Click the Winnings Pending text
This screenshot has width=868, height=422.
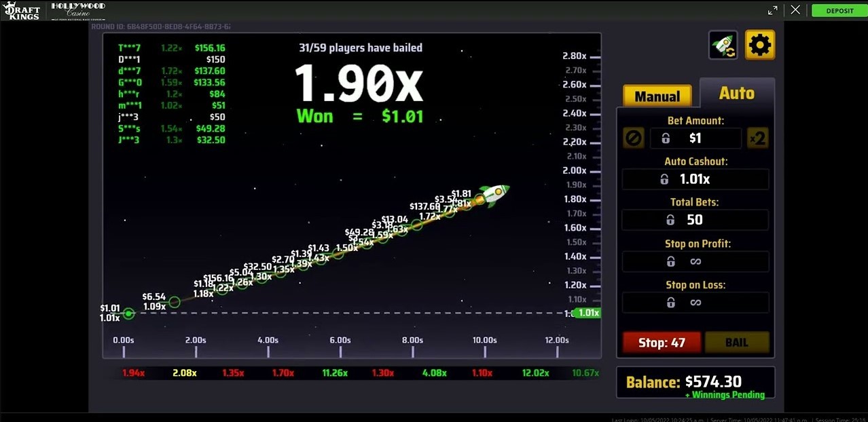[x=725, y=395]
